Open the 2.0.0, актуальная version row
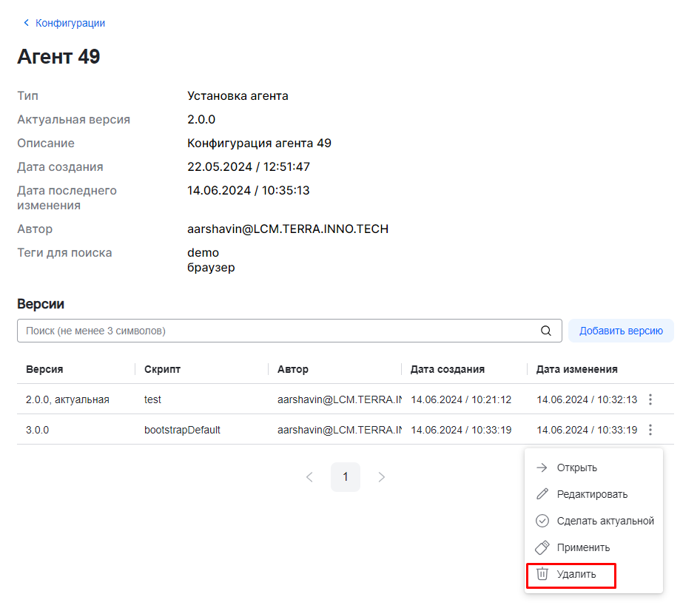700x611 pixels. pyautogui.click(x=67, y=399)
